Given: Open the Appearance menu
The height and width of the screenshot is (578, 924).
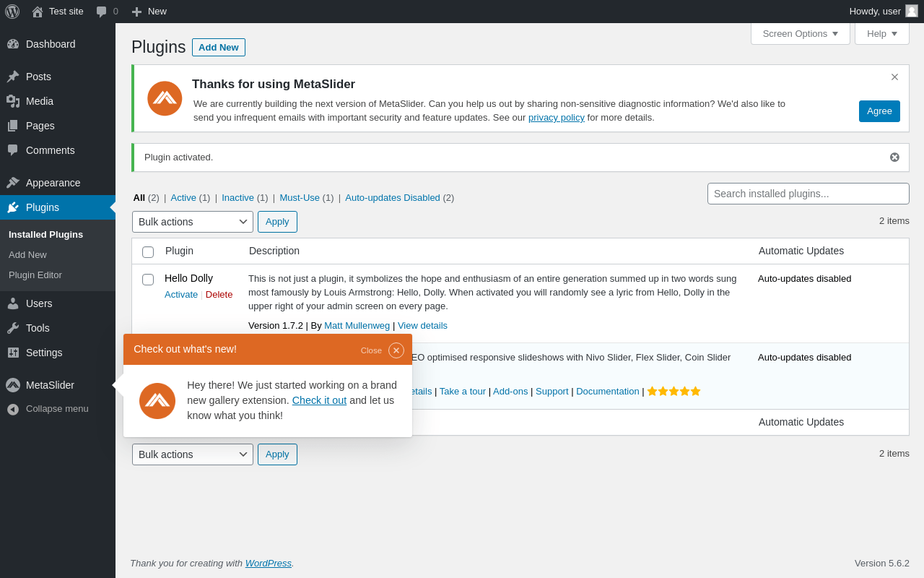Looking at the screenshot, I should (58, 183).
